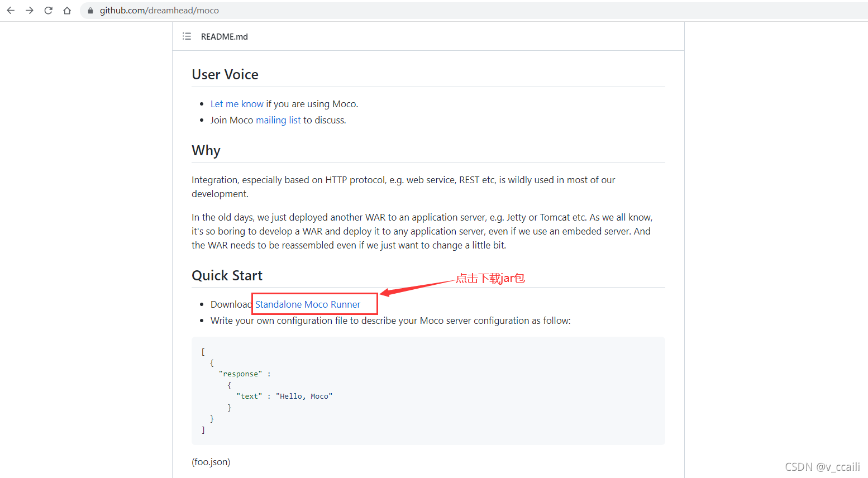Click the browser forward arrow

click(x=30, y=11)
